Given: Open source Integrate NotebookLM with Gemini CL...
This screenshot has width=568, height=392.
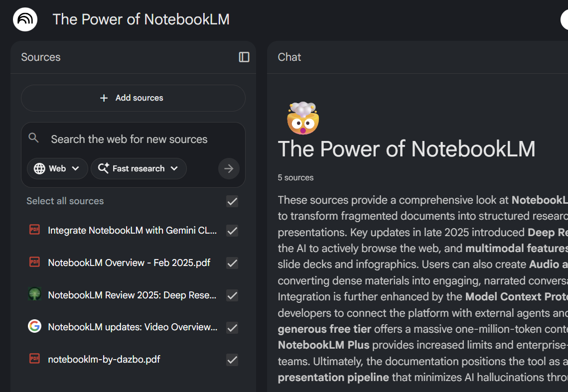Looking at the screenshot, I should (x=132, y=231).
